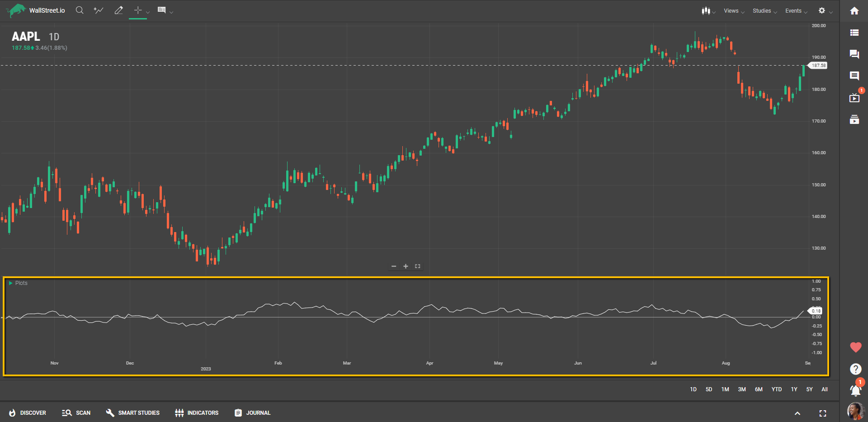Expand the Events dropdown
This screenshot has width=868, height=422.
tap(796, 11)
